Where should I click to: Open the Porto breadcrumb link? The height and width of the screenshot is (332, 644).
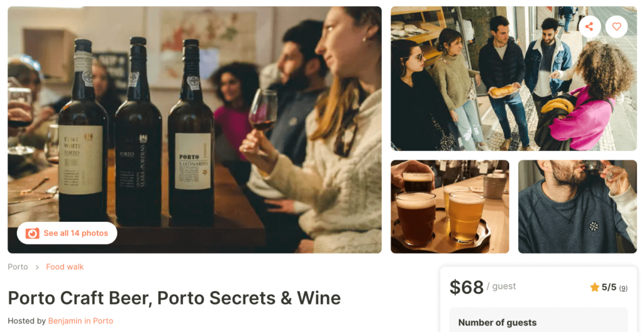(18, 267)
